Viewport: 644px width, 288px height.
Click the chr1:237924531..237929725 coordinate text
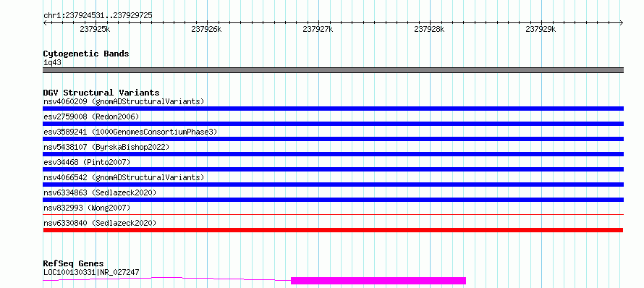pos(98,15)
